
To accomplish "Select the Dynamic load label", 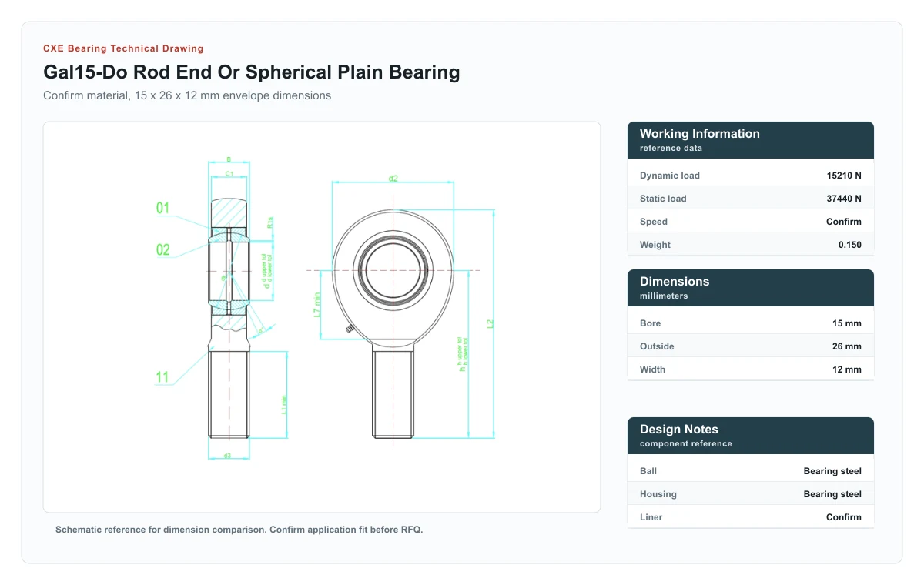I will pos(670,175).
